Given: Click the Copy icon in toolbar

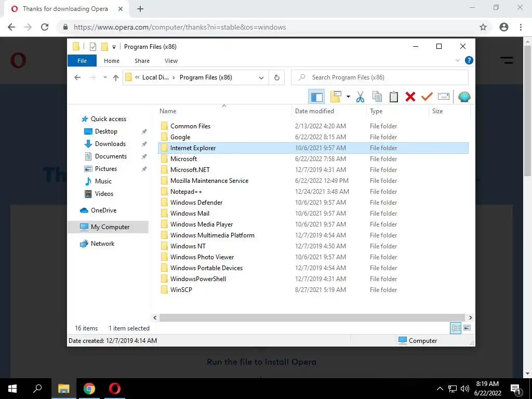Looking at the screenshot, I should click(x=377, y=97).
